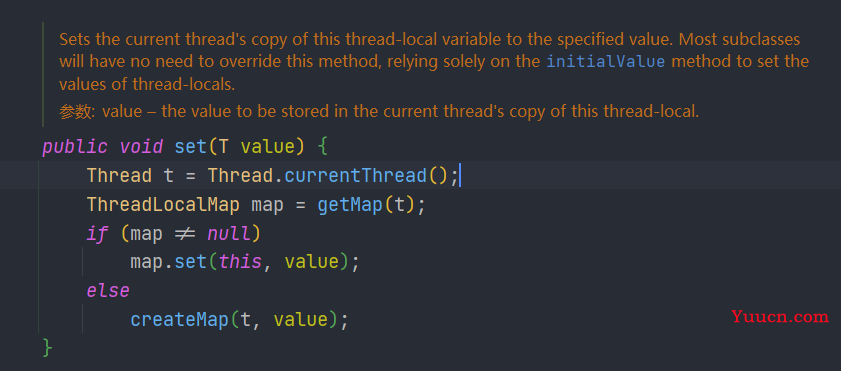
Task: Click the createMap method call
Action: 180,320
